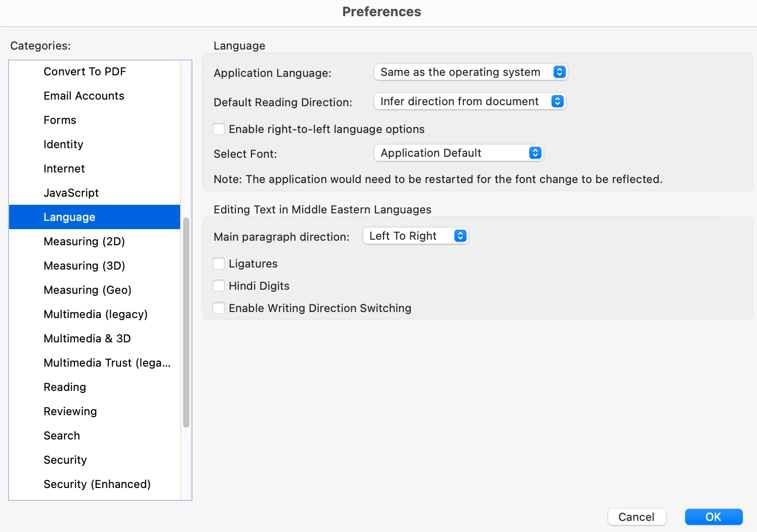Open Default Reading Direction dropdown
757x532 pixels.
[x=469, y=102]
